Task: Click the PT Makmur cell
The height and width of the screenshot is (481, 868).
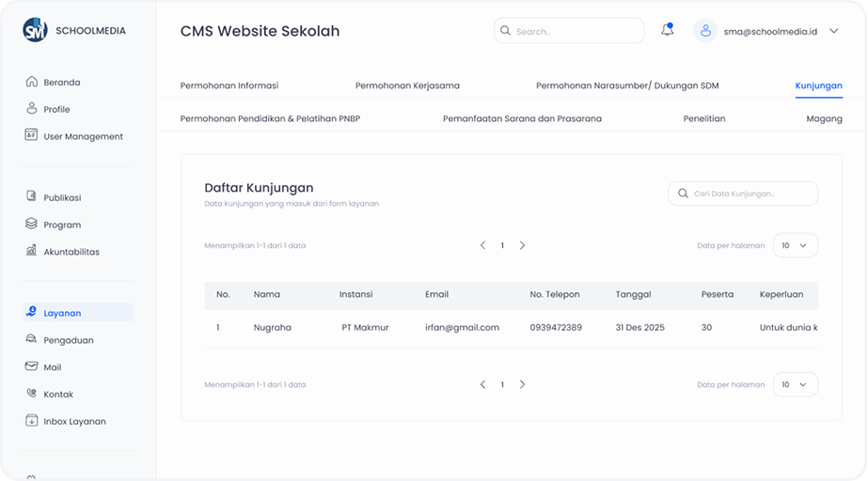Action: point(366,327)
